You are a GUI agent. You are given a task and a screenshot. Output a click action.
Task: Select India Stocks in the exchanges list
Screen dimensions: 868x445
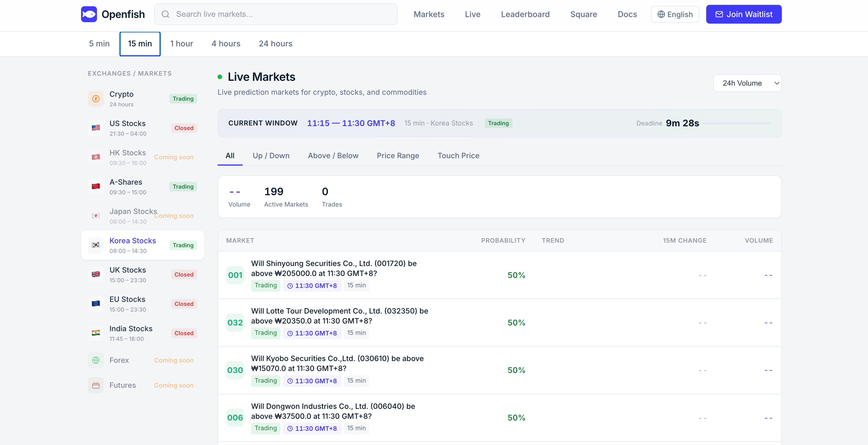142,333
